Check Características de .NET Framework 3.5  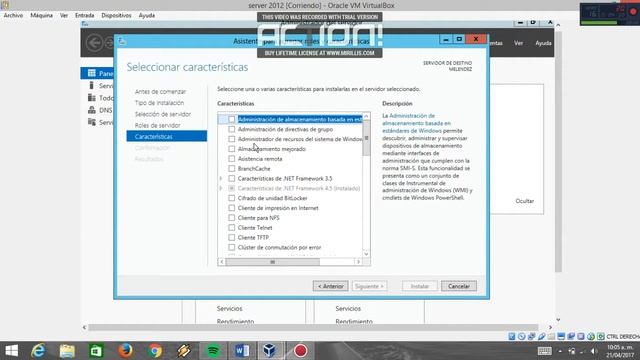[231, 178]
